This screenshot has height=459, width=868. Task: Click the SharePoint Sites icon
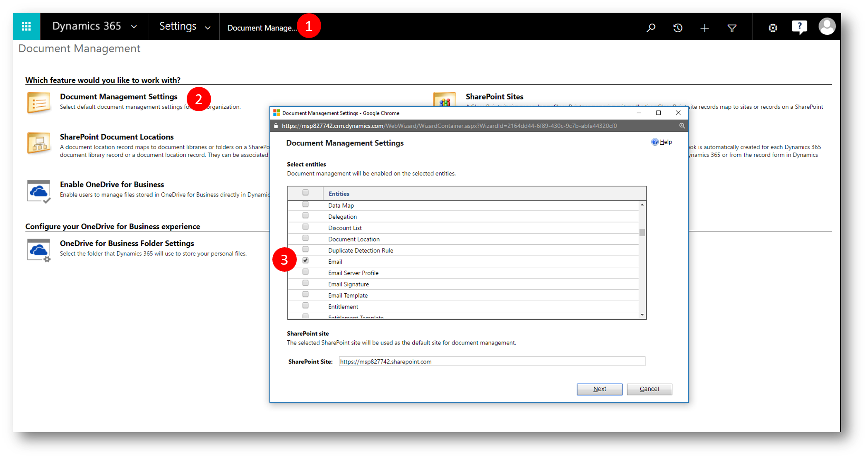pyautogui.click(x=445, y=100)
